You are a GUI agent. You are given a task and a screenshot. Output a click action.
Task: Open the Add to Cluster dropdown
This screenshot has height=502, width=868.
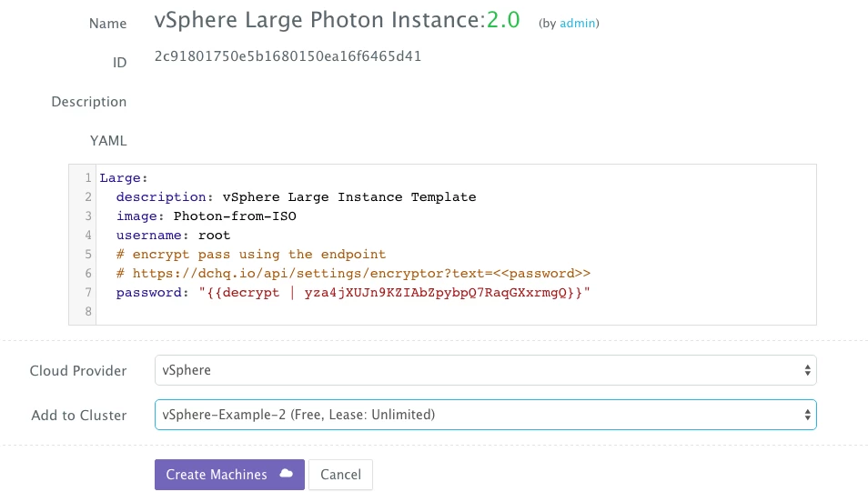[486, 415]
